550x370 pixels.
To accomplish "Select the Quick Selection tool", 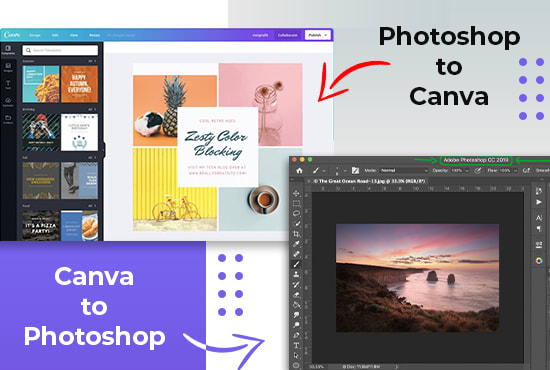I will pos(296,223).
